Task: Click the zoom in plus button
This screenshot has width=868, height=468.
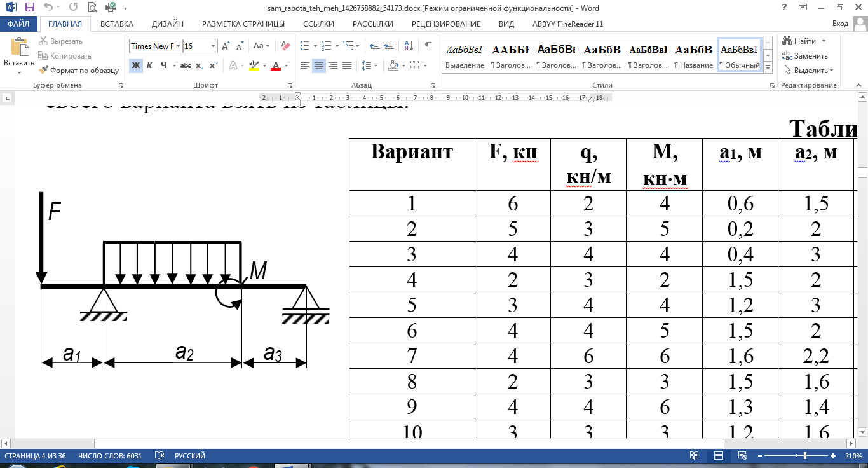Action: [x=833, y=456]
